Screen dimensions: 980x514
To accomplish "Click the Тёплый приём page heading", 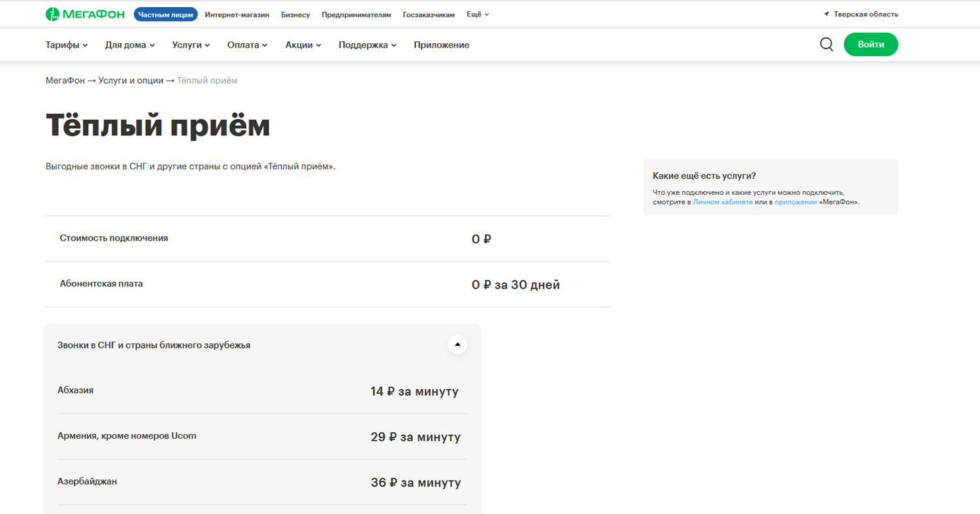I will tap(158, 126).
